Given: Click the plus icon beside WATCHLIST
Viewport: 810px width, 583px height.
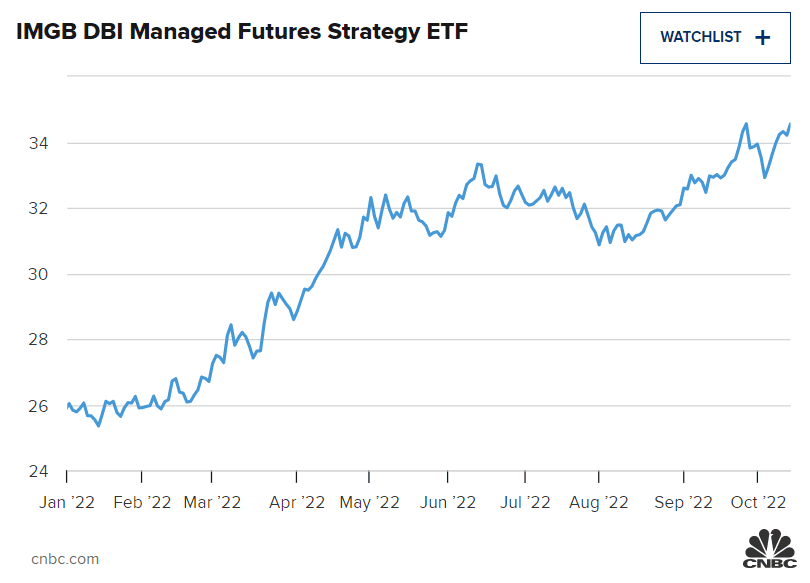Looking at the screenshot, I should 763,38.
